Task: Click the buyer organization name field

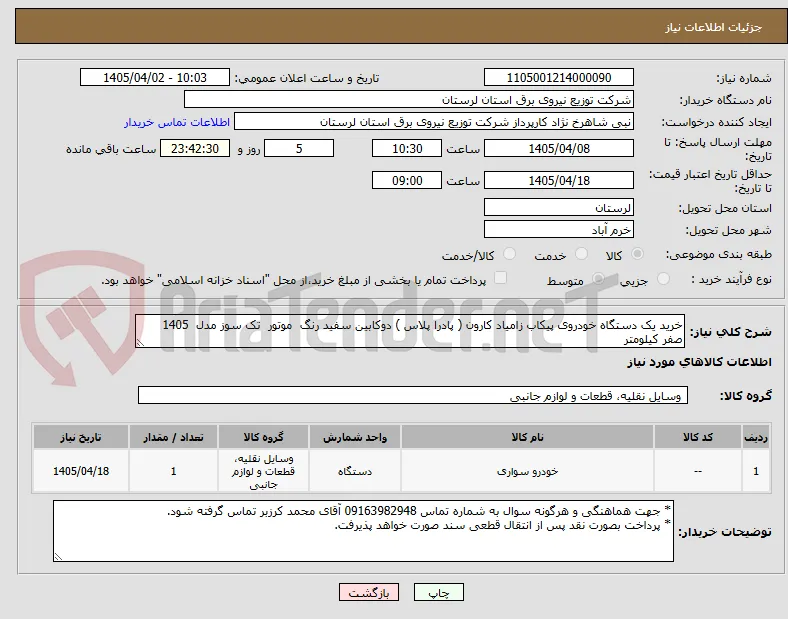Action: click(409, 99)
